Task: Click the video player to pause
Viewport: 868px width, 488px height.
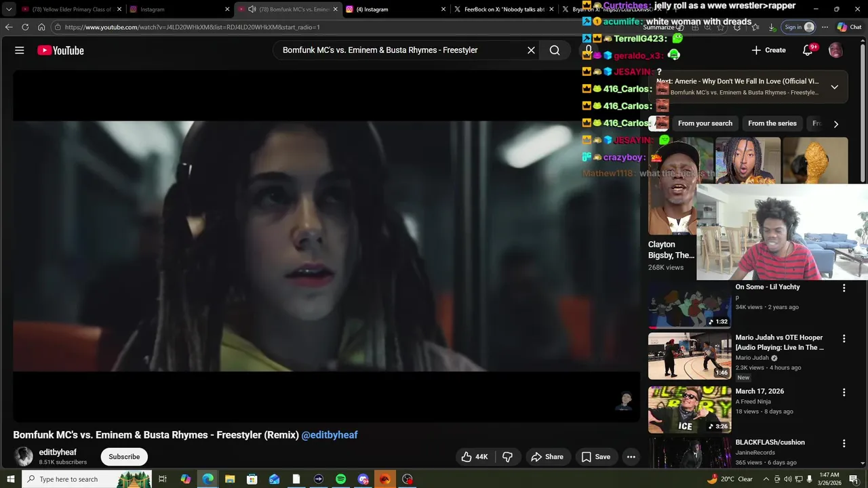Action: click(326, 246)
